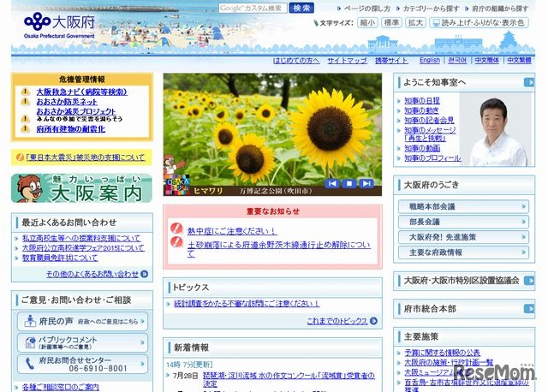The image size is (548, 392).
Task: Open 土砂崩落による府道余野茨木線 notice
Action: click(x=278, y=249)
